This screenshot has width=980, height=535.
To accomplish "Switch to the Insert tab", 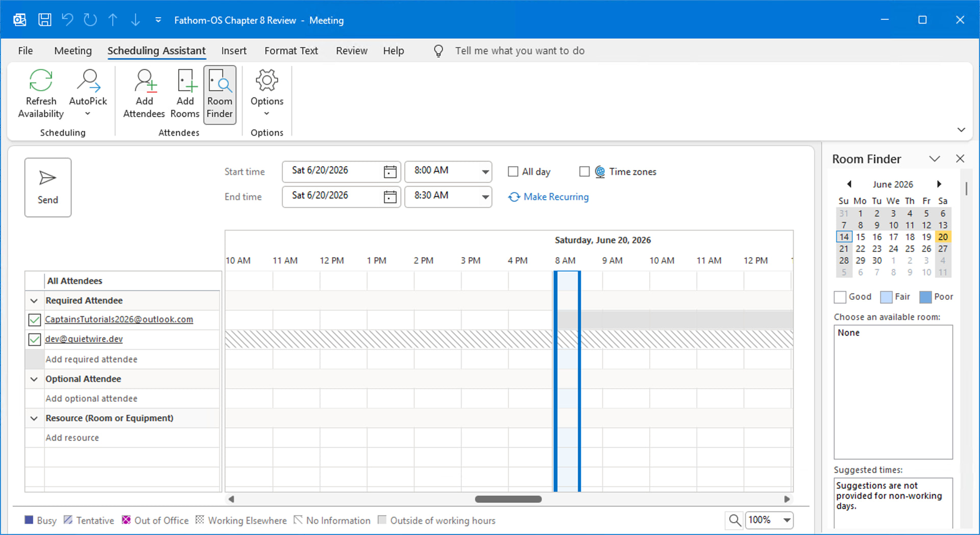I will click(x=234, y=50).
